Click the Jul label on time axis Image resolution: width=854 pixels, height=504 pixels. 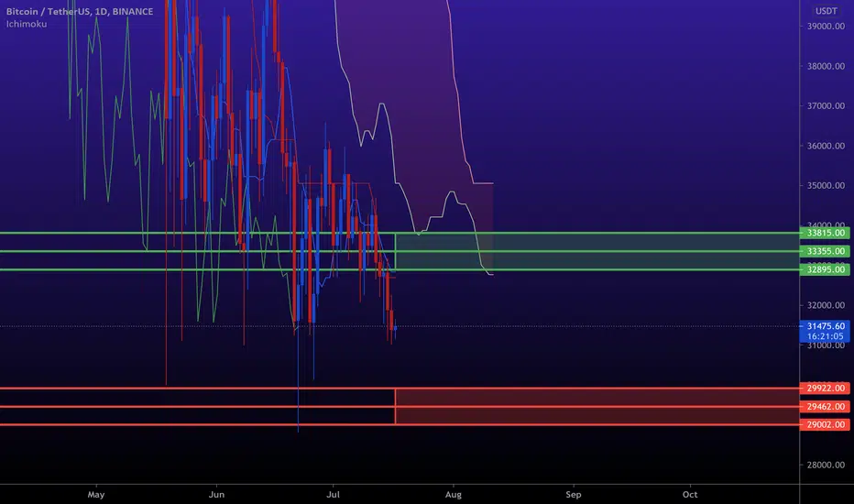click(x=333, y=495)
